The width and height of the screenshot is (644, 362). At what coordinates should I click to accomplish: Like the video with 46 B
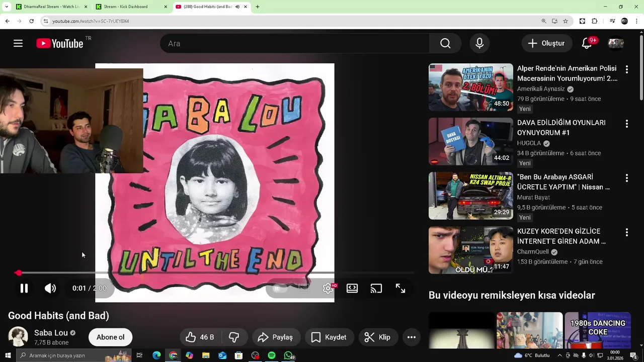coord(200,337)
